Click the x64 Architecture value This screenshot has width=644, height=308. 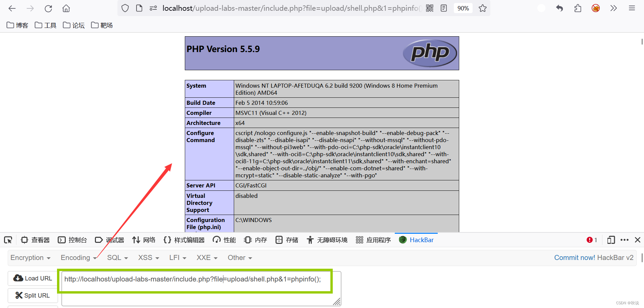[x=240, y=123]
